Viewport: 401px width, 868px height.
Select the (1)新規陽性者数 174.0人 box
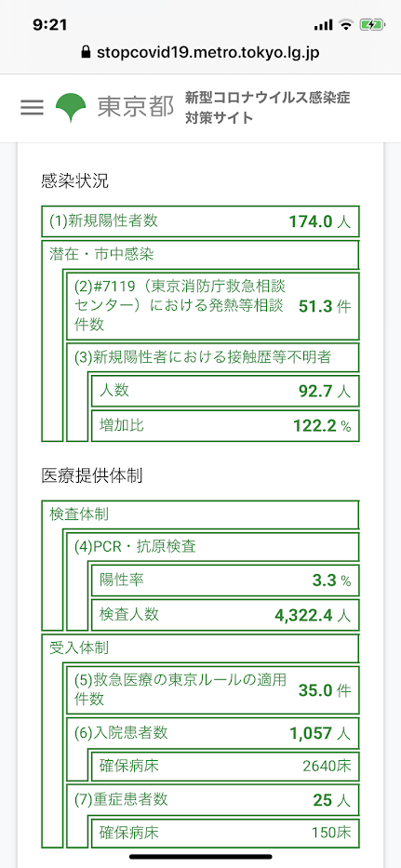pyautogui.click(x=201, y=221)
